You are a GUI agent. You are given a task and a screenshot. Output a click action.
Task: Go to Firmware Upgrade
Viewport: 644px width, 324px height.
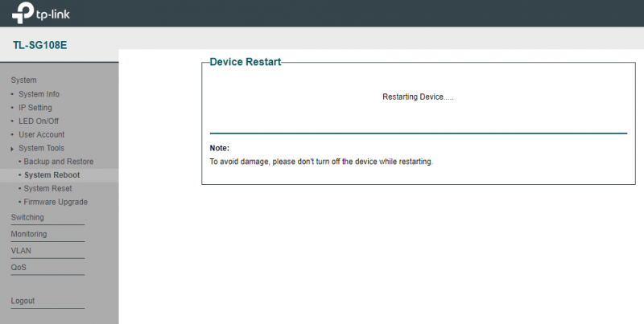click(x=56, y=202)
